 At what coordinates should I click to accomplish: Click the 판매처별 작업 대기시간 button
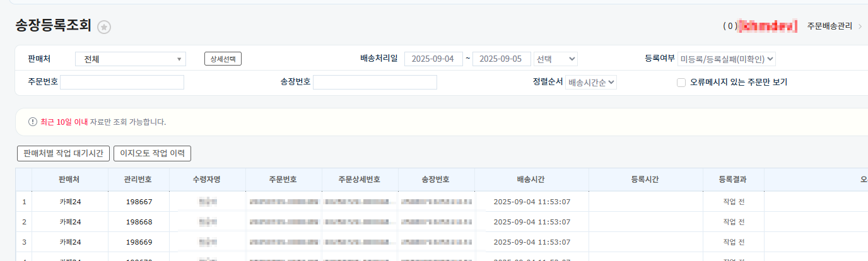[64, 153]
